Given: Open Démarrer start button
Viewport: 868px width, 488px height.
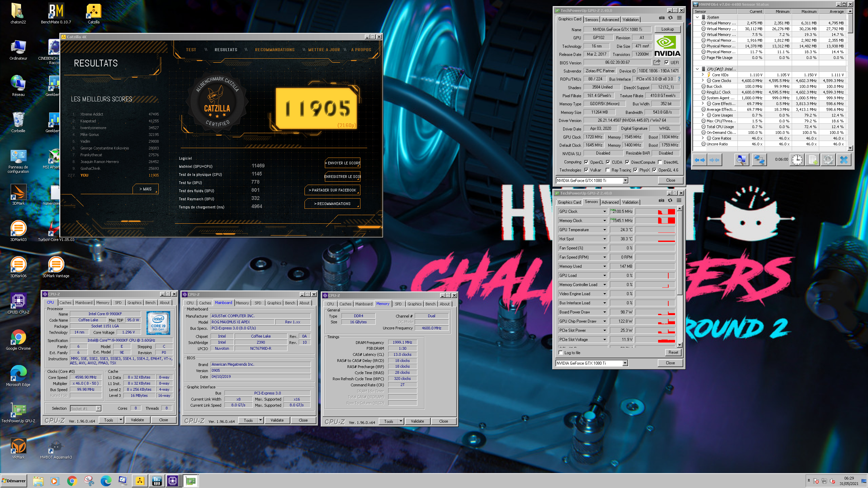Looking at the screenshot, I should [x=14, y=481].
